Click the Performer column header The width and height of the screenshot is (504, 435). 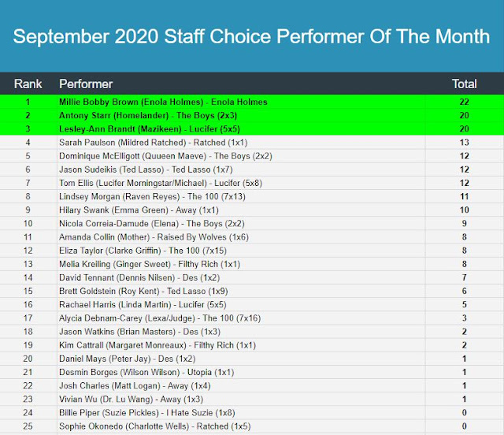(86, 84)
